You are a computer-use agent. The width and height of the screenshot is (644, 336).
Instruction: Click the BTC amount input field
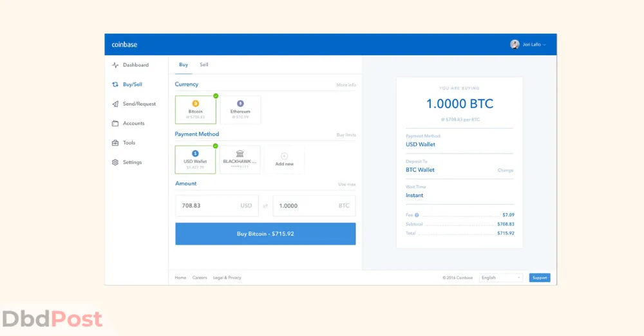coord(314,206)
